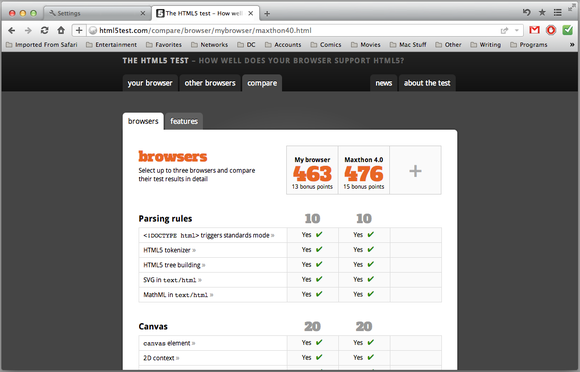Open the browser main menu icon
Image resolution: width=580 pixels, height=372 pixels.
coord(558,13)
